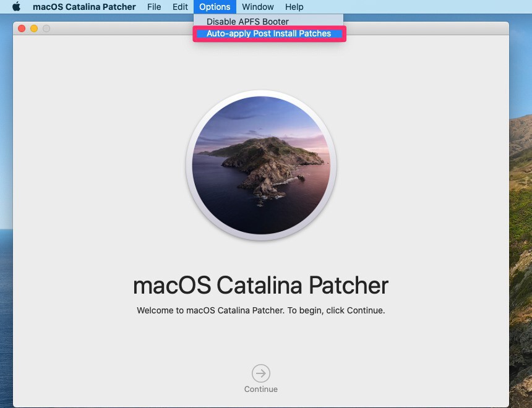Screen dimensions: 532x408
Task: Open the macOS Catalina Patcher app menu
Action: [x=84, y=7]
